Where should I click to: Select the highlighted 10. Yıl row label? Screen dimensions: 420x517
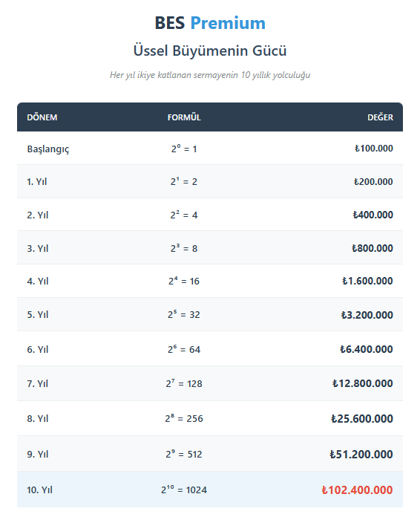point(39,490)
